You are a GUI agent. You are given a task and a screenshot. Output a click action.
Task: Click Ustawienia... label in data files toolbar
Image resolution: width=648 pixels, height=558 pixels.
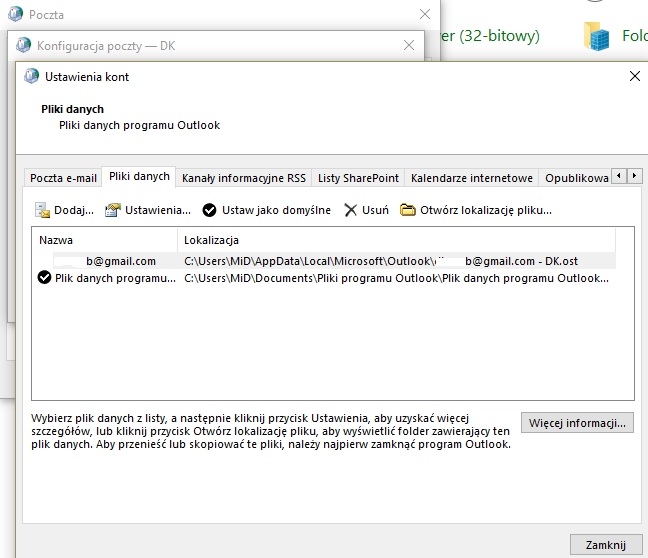tap(158, 210)
